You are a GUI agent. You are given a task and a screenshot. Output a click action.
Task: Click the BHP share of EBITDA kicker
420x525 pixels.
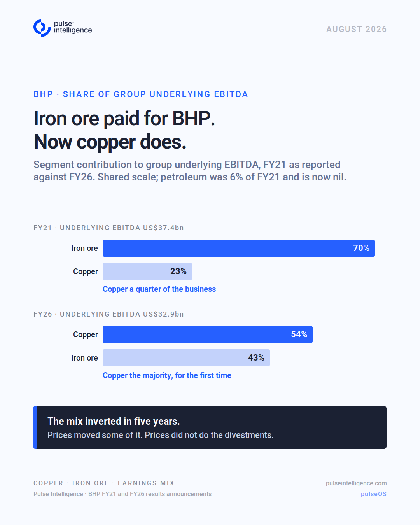[140, 94]
